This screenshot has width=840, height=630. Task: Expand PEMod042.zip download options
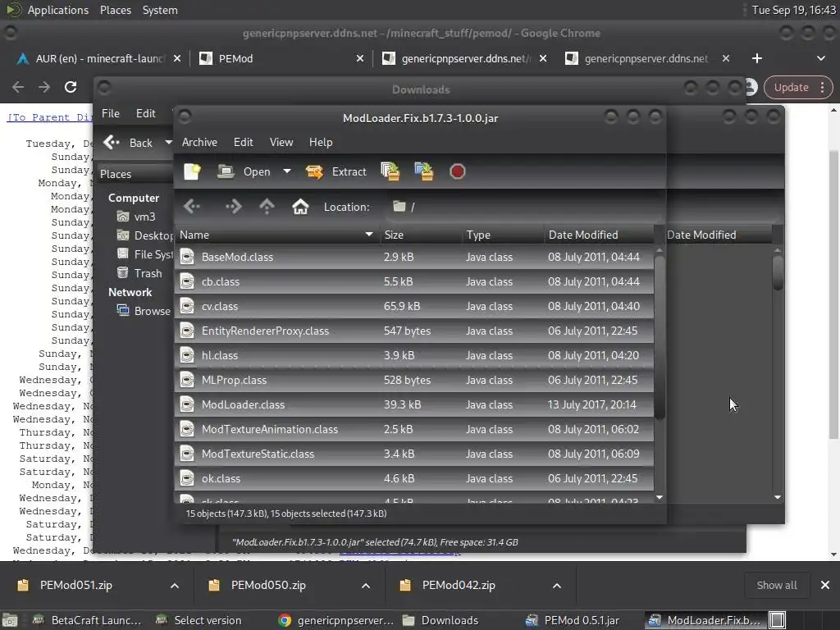pyautogui.click(x=557, y=586)
